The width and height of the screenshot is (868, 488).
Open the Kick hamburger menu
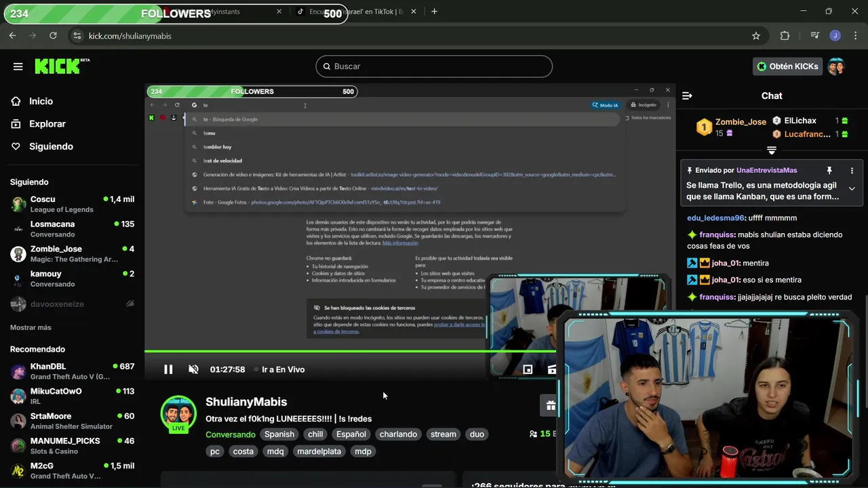click(18, 66)
